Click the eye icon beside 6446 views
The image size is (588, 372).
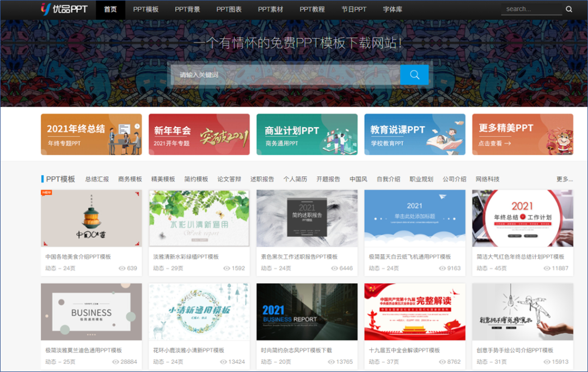pyautogui.click(x=334, y=268)
